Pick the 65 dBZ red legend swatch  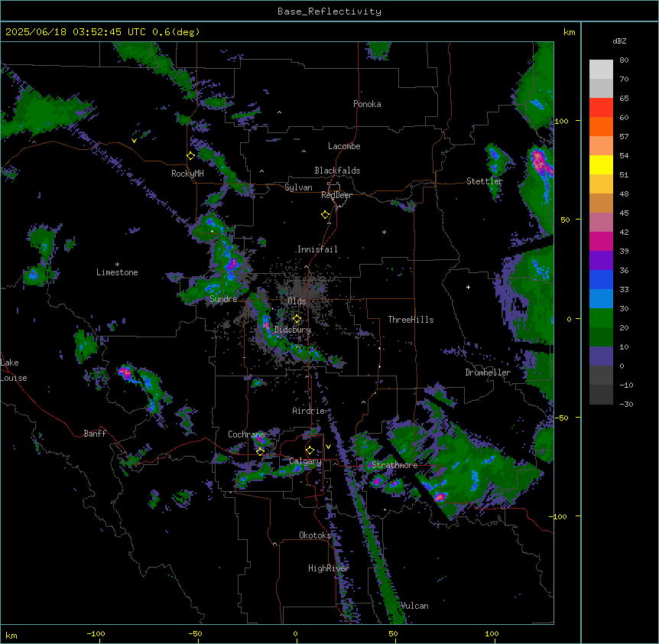[601, 107]
